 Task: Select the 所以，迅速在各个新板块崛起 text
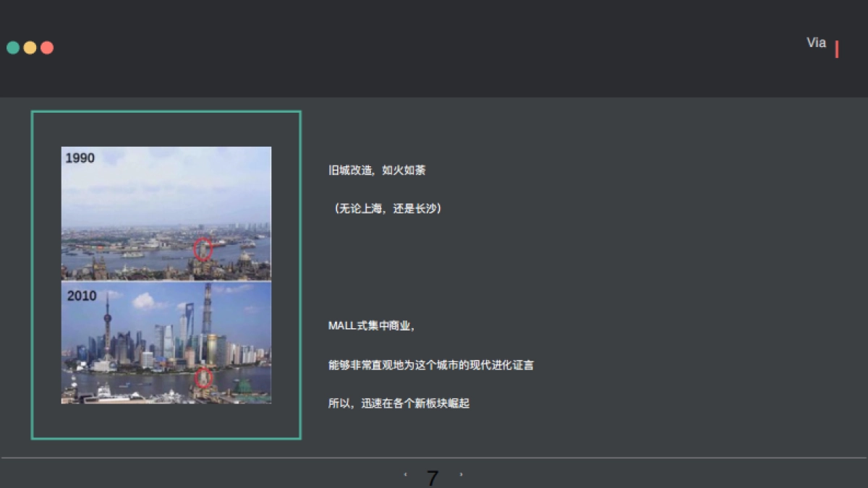(399, 404)
